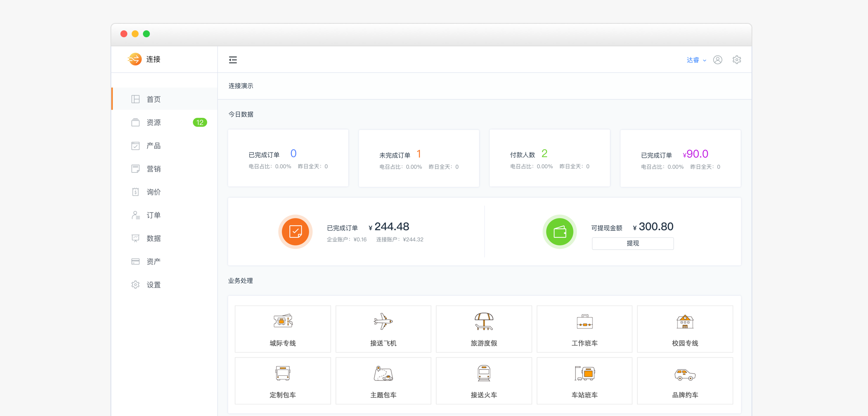The image size is (868, 416).
Task: Open the 主题包车 map route icon
Action: pos(383,374)
